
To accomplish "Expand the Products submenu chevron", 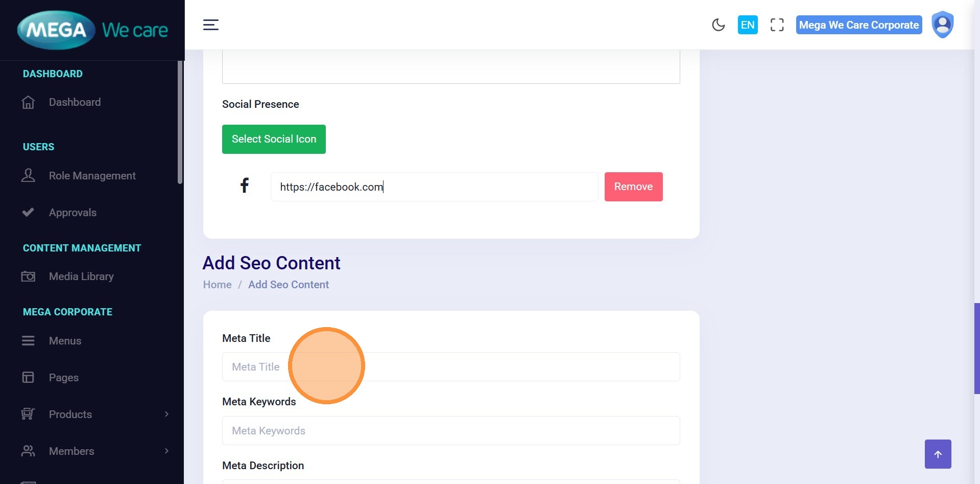I will point(166,414).
